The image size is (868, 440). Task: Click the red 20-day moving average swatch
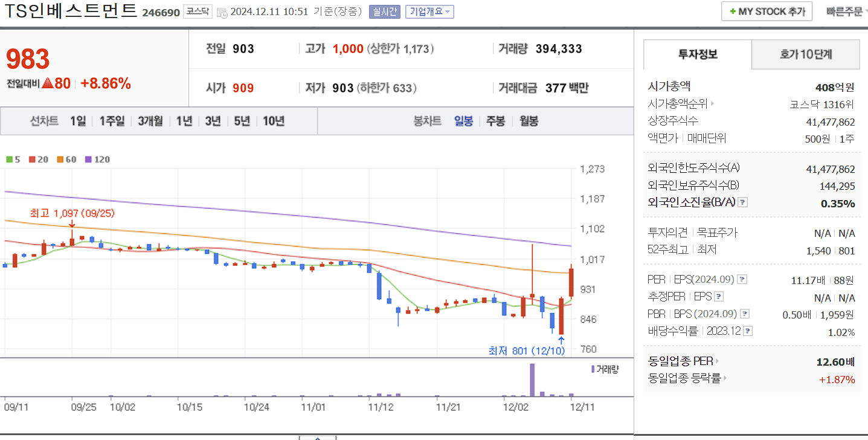coord(31,159)
